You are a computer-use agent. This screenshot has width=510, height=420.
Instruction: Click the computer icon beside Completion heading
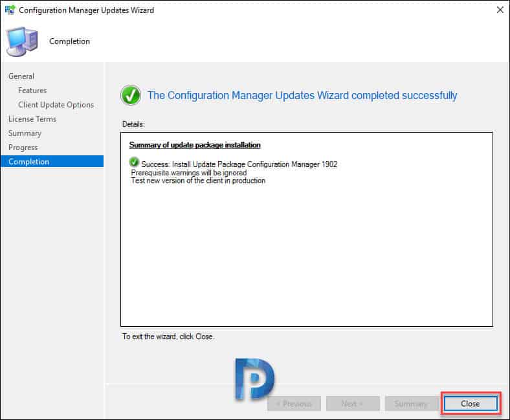click(22, 41)
